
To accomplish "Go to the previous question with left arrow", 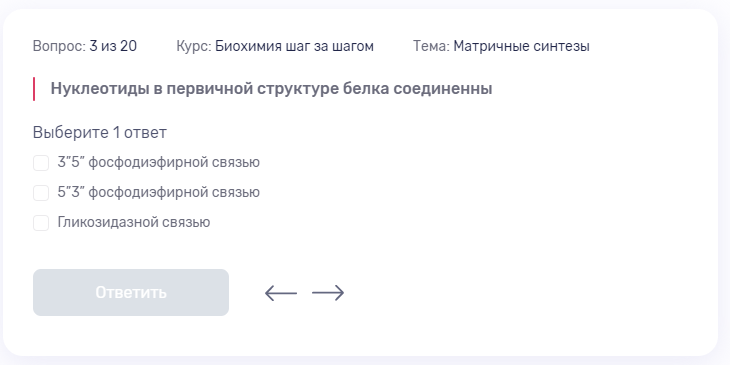I will pyautogui.click(x=281, y=293).
